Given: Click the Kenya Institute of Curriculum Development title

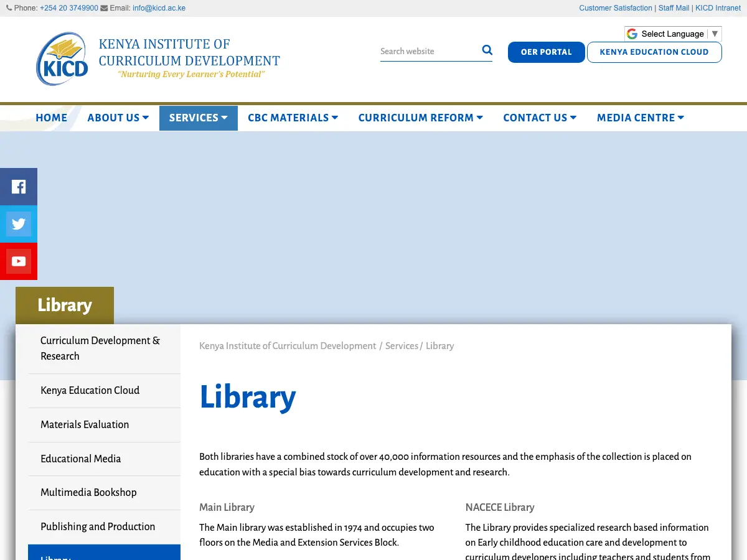Looking at the screenshot, I should 189,52.
